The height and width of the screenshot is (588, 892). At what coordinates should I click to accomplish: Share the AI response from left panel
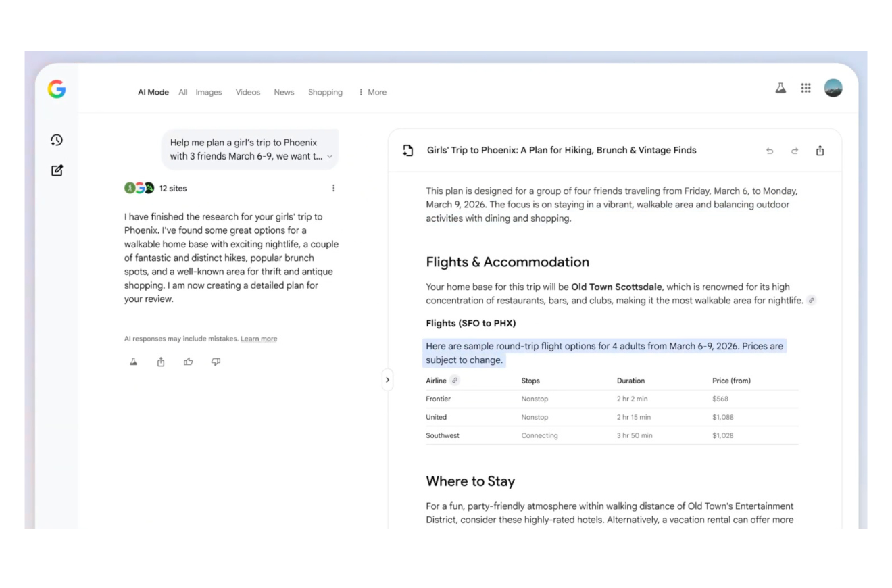point(161,362)
